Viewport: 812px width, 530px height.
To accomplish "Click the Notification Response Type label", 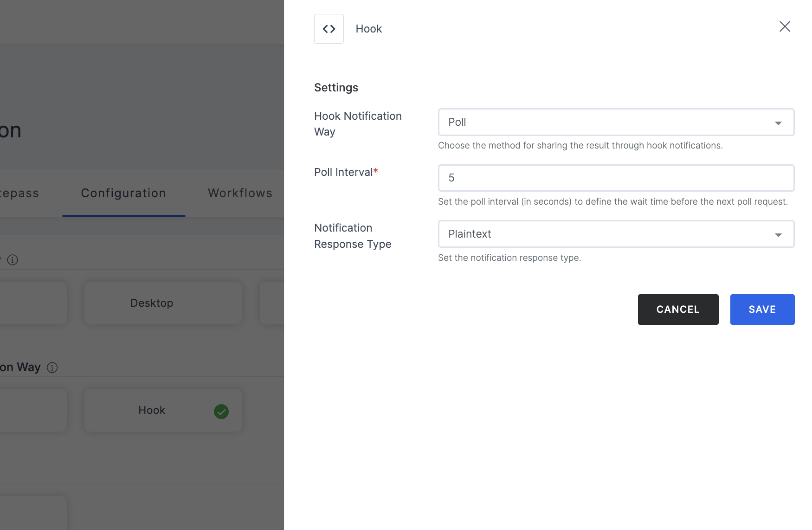I will [353, 236].
